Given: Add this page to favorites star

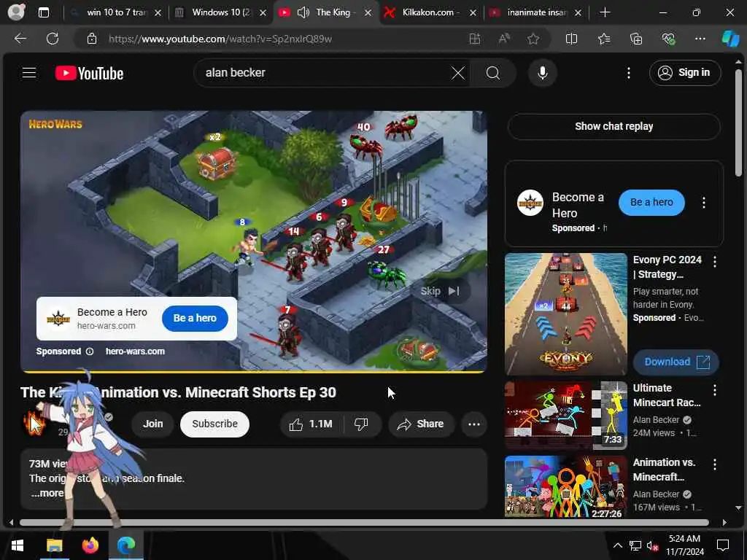Looking at the screenshot, I should (x=533, y=39).
